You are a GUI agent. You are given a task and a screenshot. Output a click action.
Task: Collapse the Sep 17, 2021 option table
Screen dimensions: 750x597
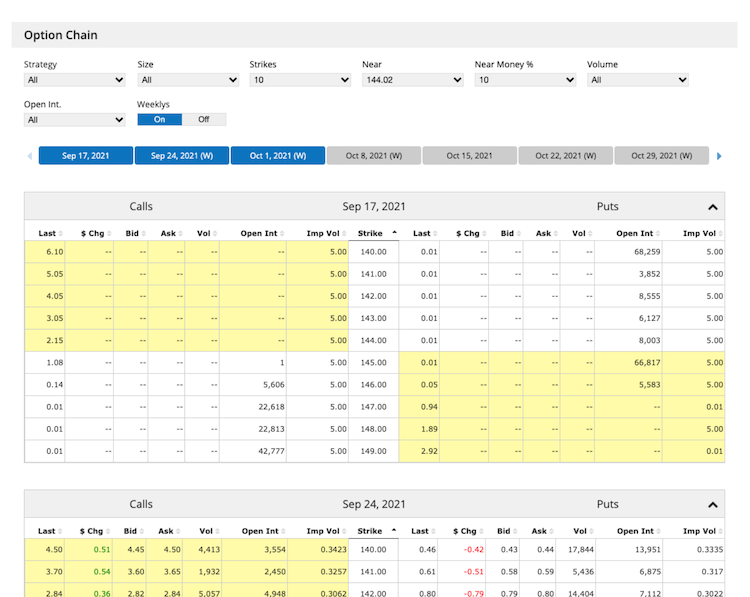pyautogui.click(x=712, y=207)
